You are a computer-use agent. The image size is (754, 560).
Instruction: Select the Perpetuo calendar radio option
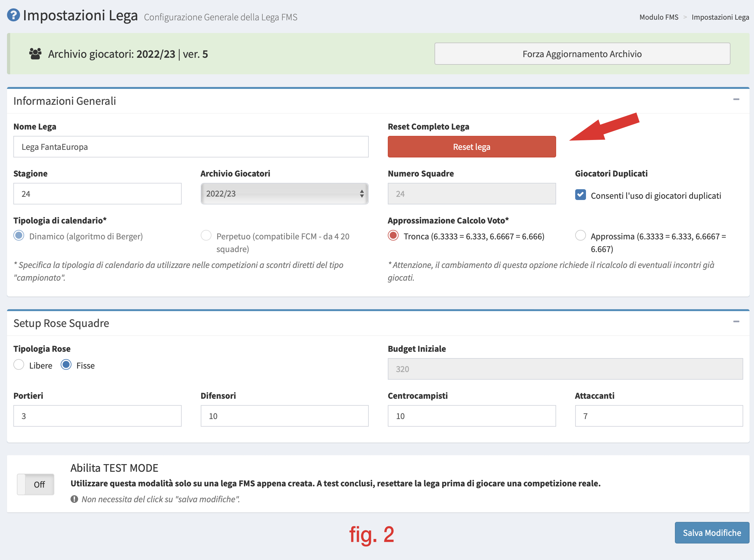coord(206,236)
